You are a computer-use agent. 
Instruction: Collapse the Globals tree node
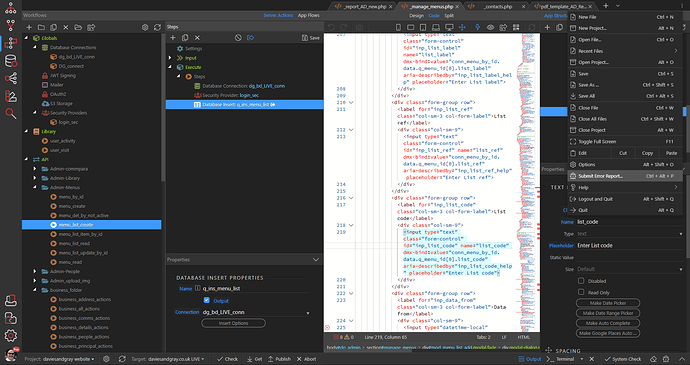click(x=26, y=38)
